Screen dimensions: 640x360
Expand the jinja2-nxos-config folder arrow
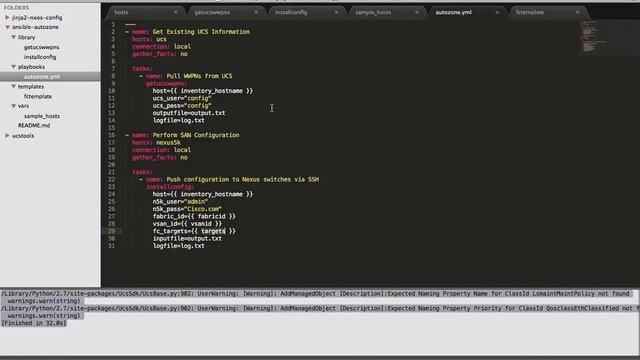coord(7,18)
